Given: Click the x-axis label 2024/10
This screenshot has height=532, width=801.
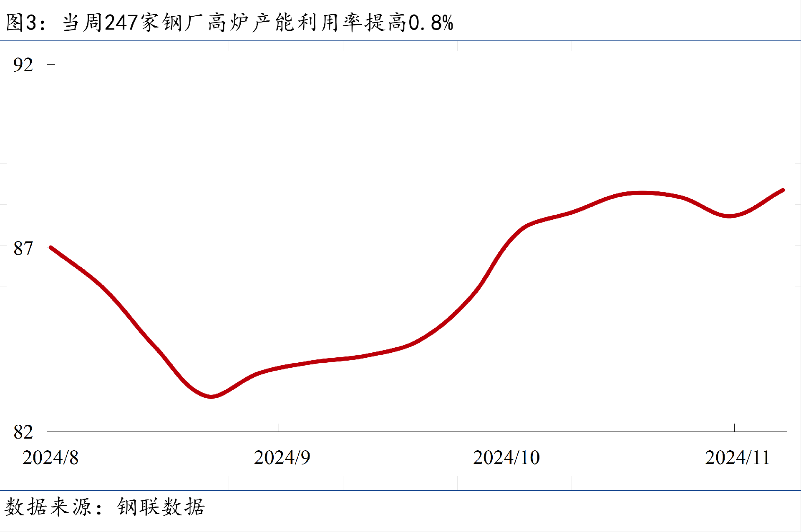Looking at the screenshot, I should point(506,458).
